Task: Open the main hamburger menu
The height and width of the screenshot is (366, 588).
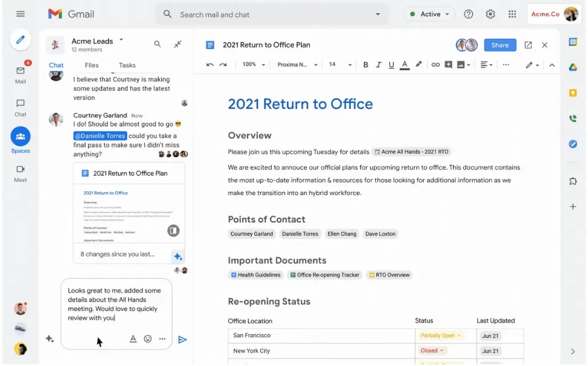Action: pos(21,14)
